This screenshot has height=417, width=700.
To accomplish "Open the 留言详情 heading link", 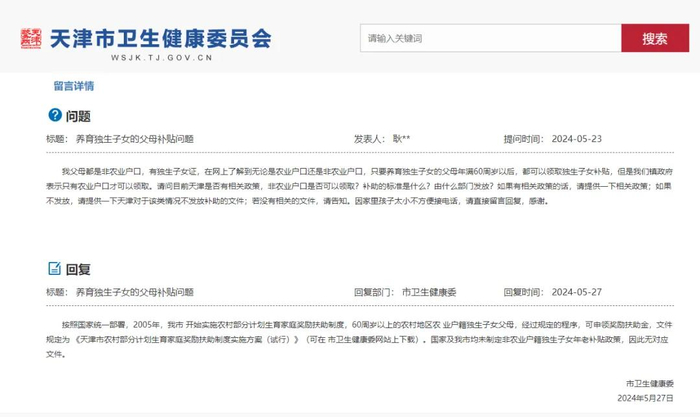I will (74, 86).
